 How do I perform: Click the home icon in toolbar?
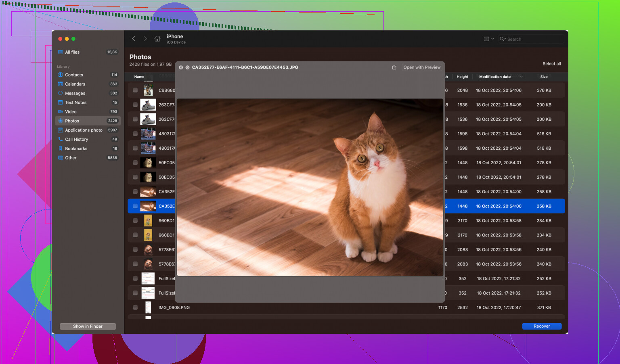(157, 39)
